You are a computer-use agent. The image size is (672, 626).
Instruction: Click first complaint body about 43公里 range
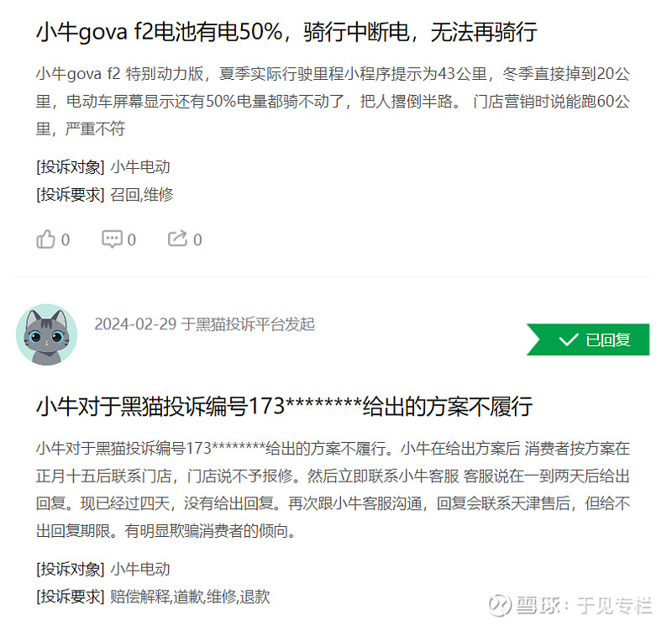pyautogui.click(x=333, y=101)
